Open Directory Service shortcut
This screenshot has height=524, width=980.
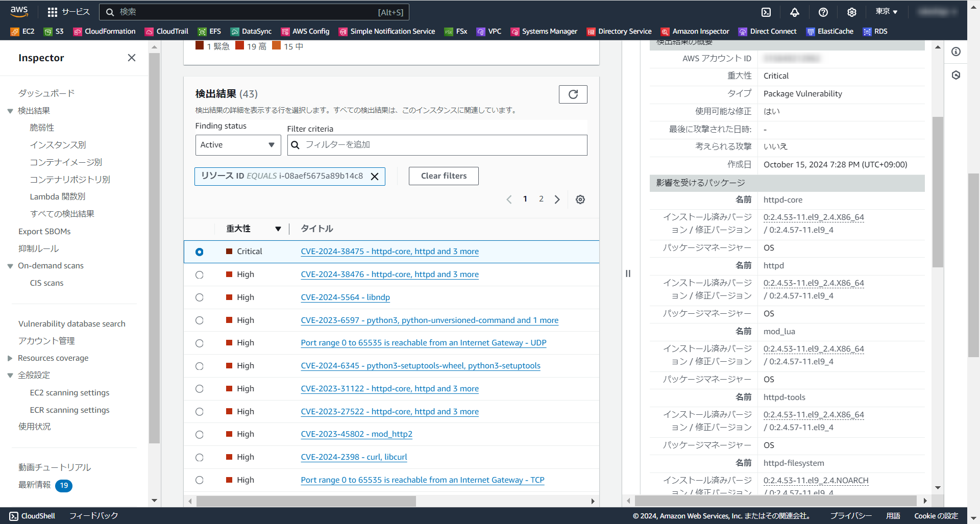tap(619, 31)
